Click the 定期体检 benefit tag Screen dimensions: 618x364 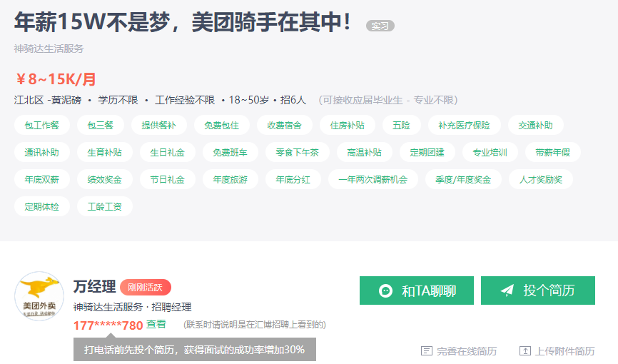[42, 206]
